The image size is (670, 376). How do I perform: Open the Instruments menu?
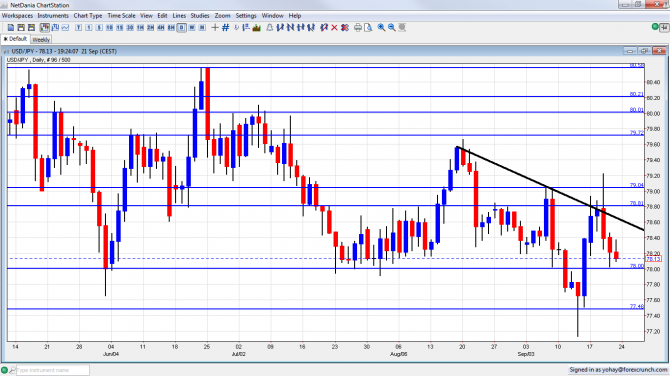click(53, 16)
